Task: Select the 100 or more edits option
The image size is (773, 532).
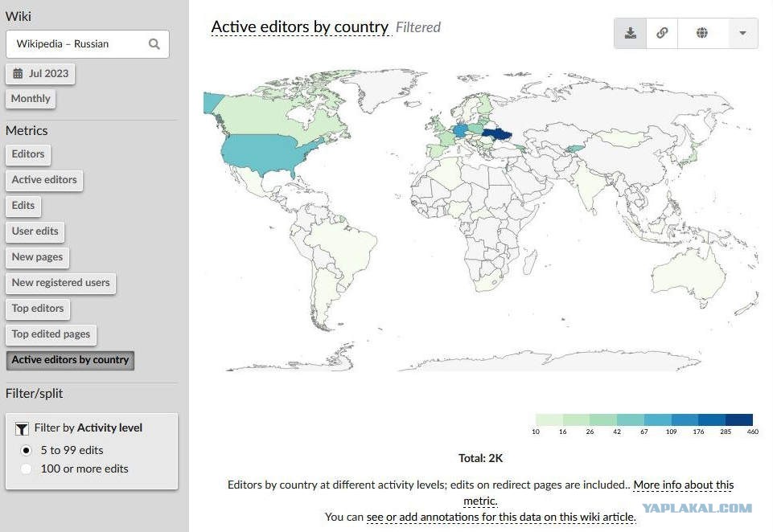Action: (26, 469)
